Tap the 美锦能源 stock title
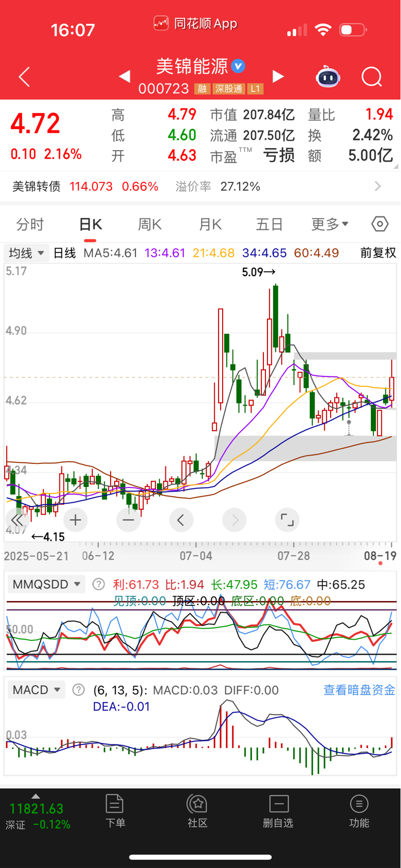 tap(192, 67)
